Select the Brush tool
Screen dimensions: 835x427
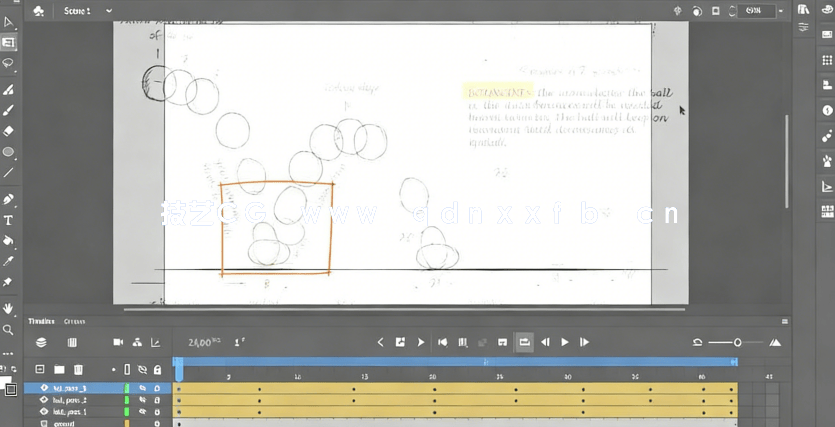pos(8,110)
